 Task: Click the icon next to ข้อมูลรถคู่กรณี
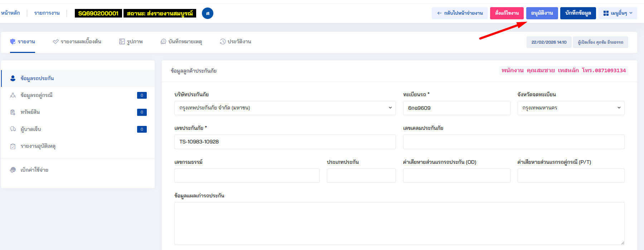pyautogui.click(x=13, y=95)
